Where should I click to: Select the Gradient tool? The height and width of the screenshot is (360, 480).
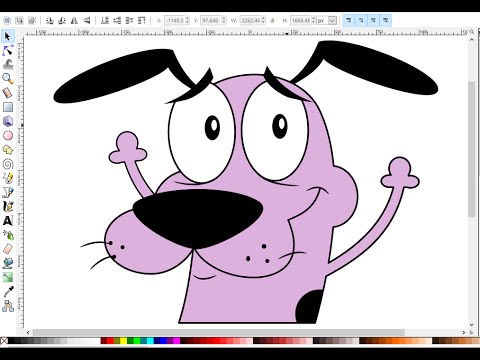click(x=8, y=277)
